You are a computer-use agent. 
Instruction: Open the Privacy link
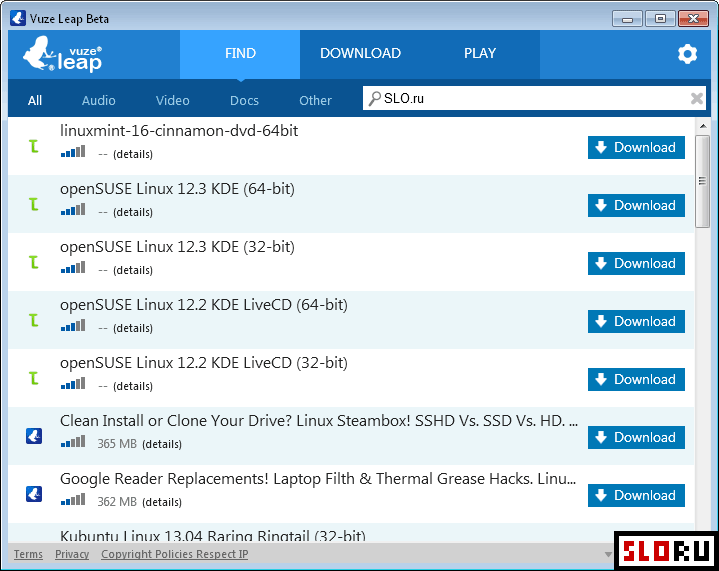[x=72, y=554]
